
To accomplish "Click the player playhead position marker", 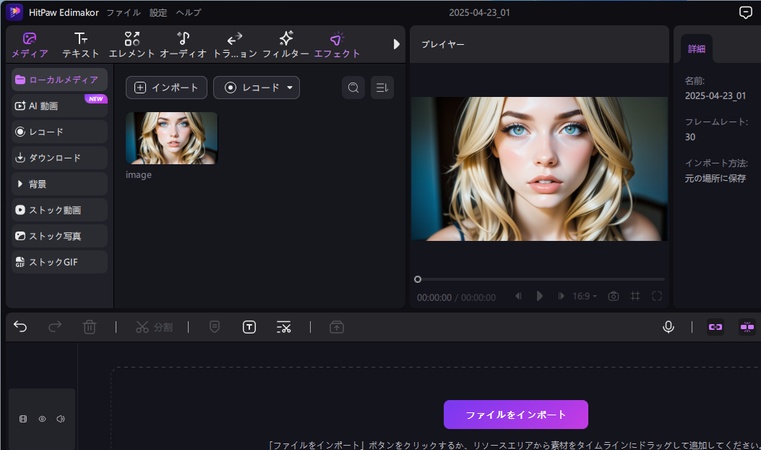I will [x=417, y=279].
